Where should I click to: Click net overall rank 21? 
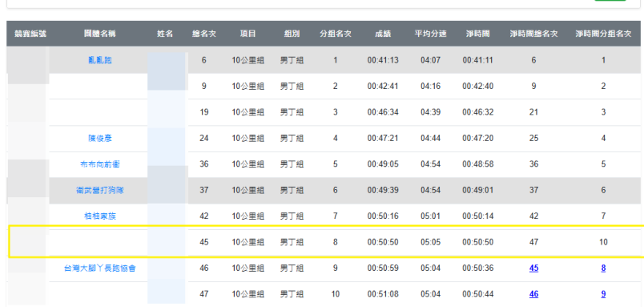533,112
